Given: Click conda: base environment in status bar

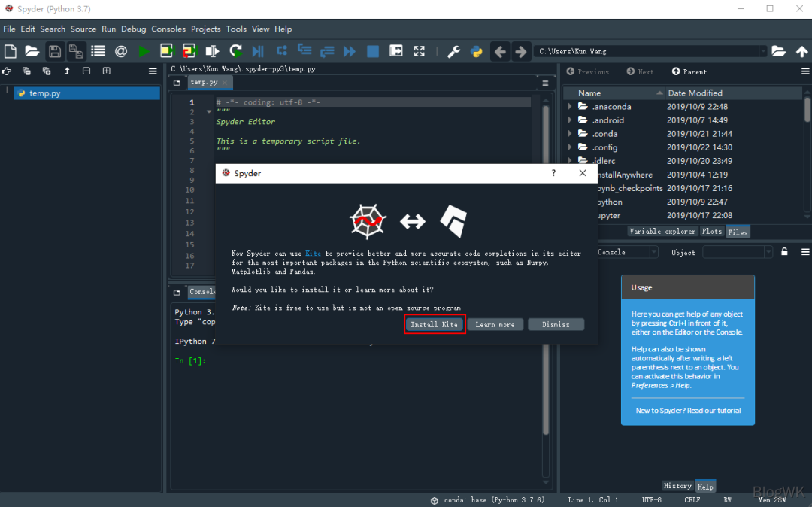Looking at the screenshot, I should 488,500.
